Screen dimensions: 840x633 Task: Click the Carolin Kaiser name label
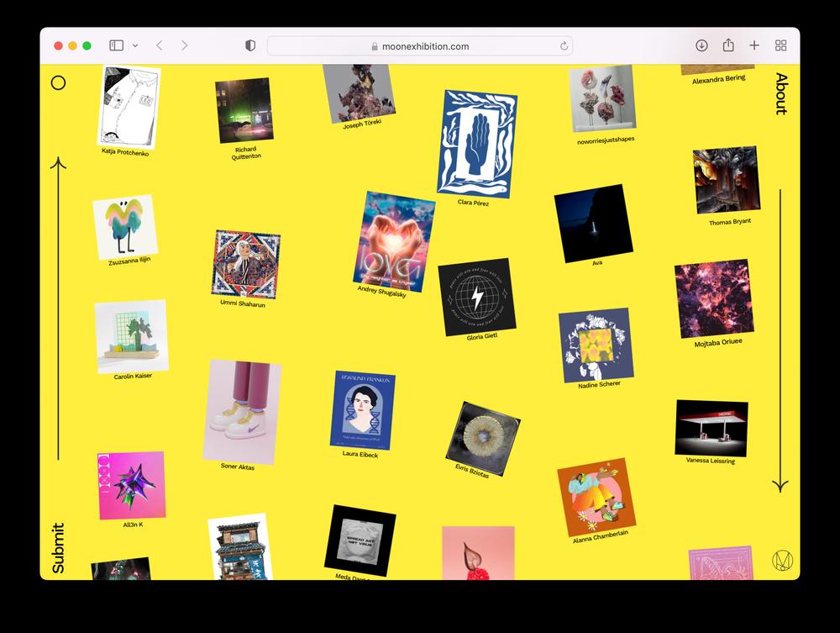point(133,377)
